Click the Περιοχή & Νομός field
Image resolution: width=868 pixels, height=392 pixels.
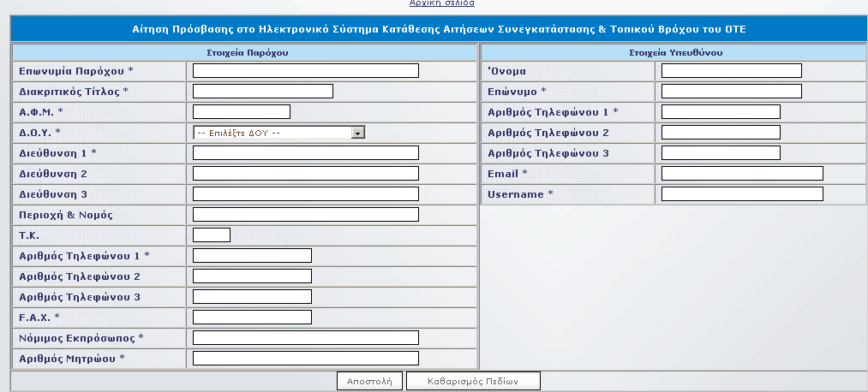click(306, 215)
